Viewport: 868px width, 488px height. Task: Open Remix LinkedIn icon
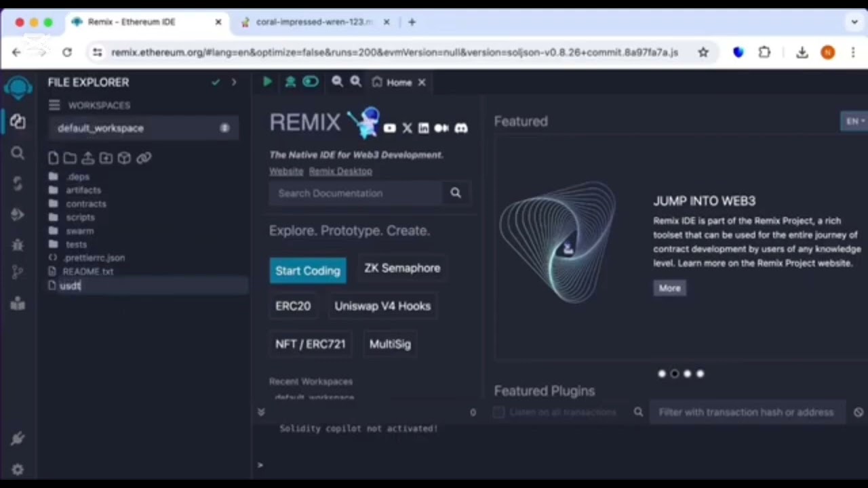tap(423, 128)
